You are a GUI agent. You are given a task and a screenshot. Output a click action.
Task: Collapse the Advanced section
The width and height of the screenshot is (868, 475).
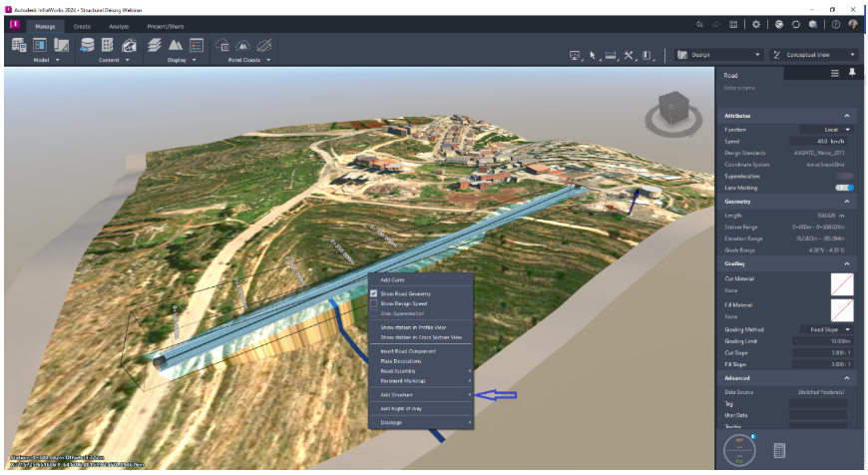[x=846, y=378]
